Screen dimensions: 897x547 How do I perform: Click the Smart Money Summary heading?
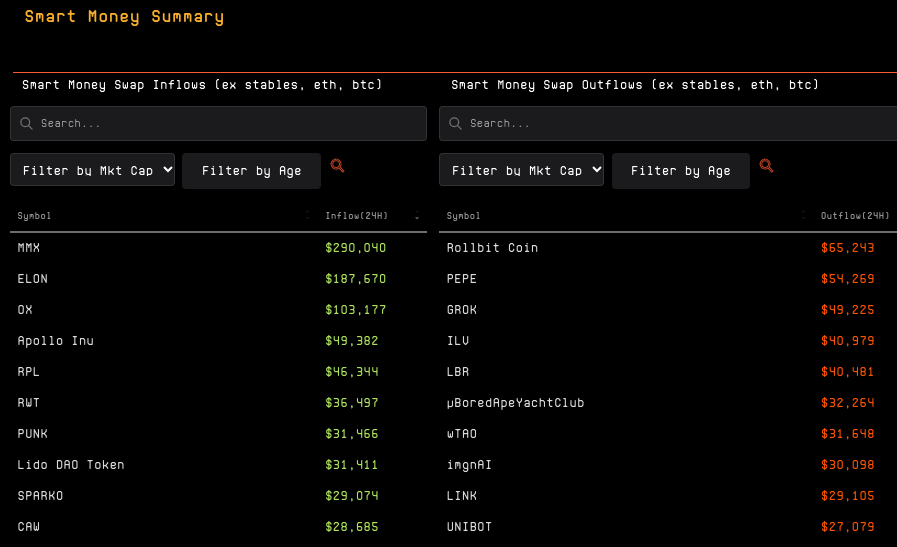pos(124,17)
